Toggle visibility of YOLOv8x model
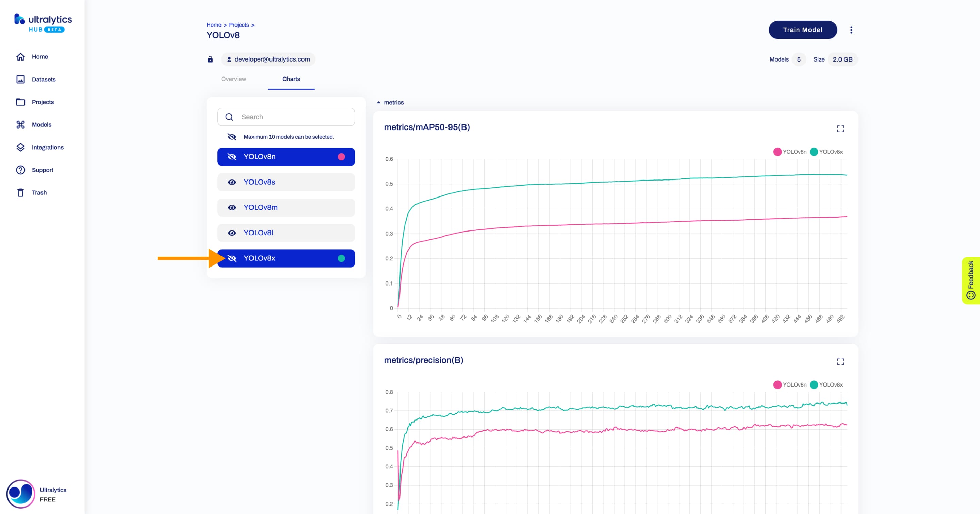 coord(232,258)
